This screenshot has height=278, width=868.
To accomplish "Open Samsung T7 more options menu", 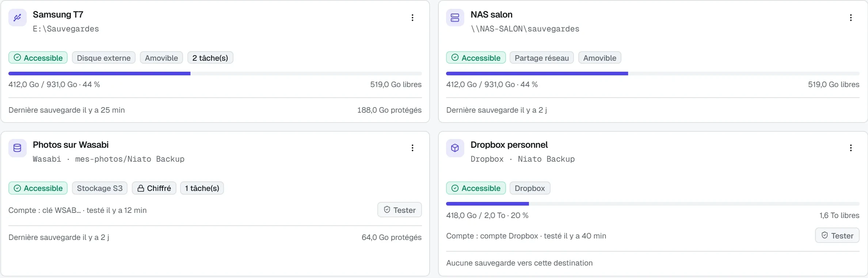I will pos(412,18).
